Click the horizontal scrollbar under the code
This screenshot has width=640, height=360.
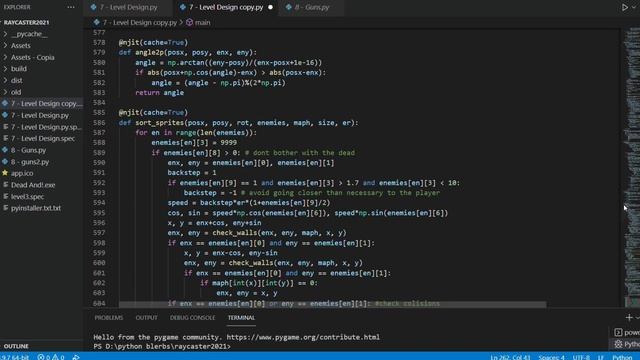tap(332, 304)
